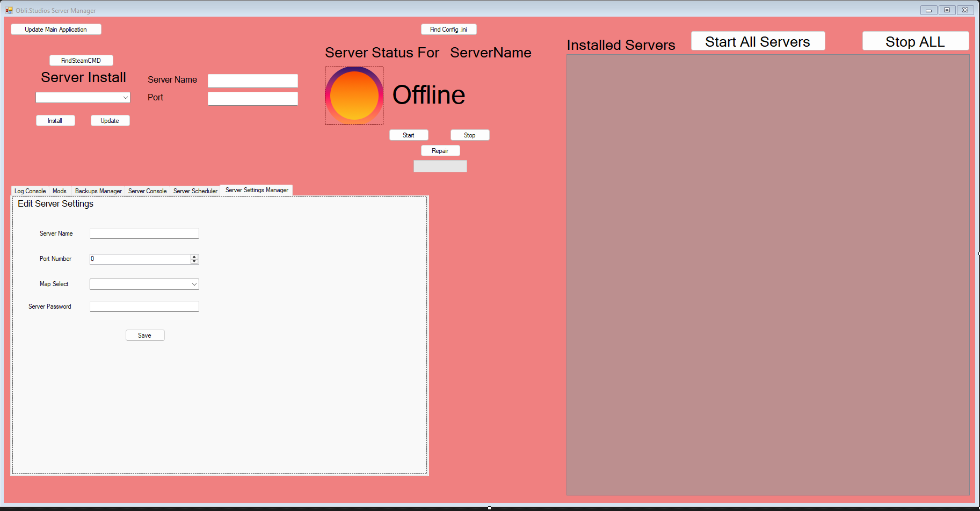Screen dimensions: 980x511
Task: Switch to the Log Console tab
Action: tap(30, 191)
